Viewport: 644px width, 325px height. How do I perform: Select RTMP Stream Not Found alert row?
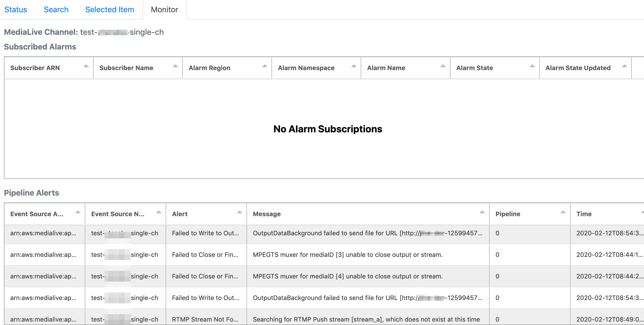(366, 319)
